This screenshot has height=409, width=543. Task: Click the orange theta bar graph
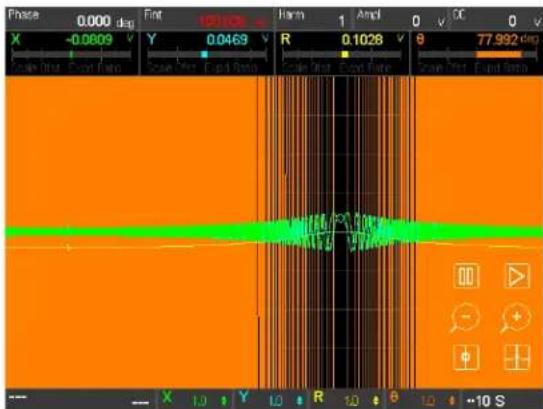click(x=477, y=54)
